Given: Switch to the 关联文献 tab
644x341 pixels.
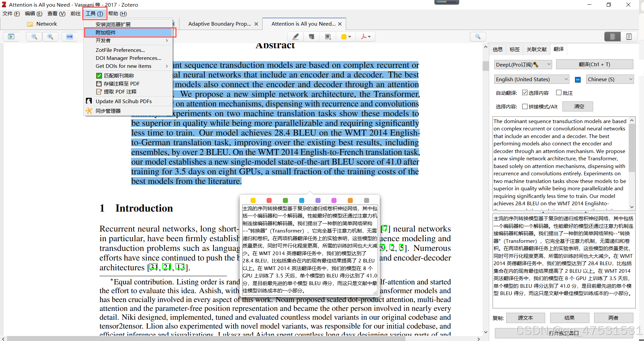Looking at the screenshot, I should (x=537, y=50).
